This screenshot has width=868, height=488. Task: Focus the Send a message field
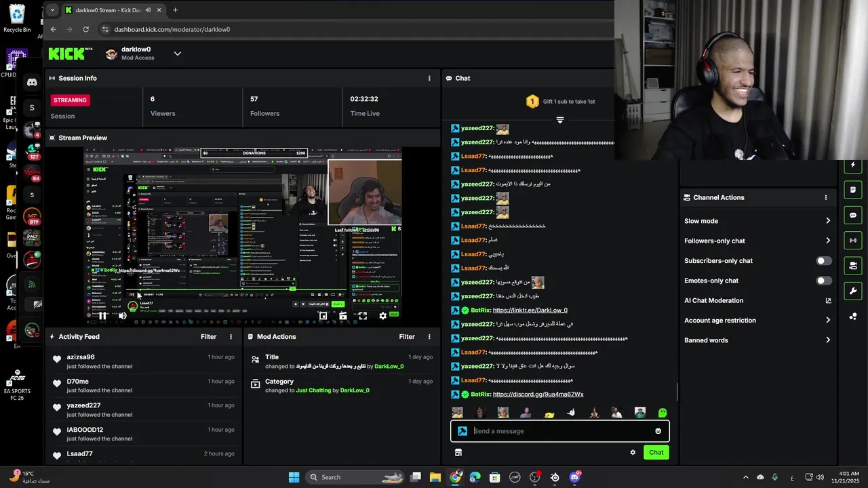coord(560,431)
